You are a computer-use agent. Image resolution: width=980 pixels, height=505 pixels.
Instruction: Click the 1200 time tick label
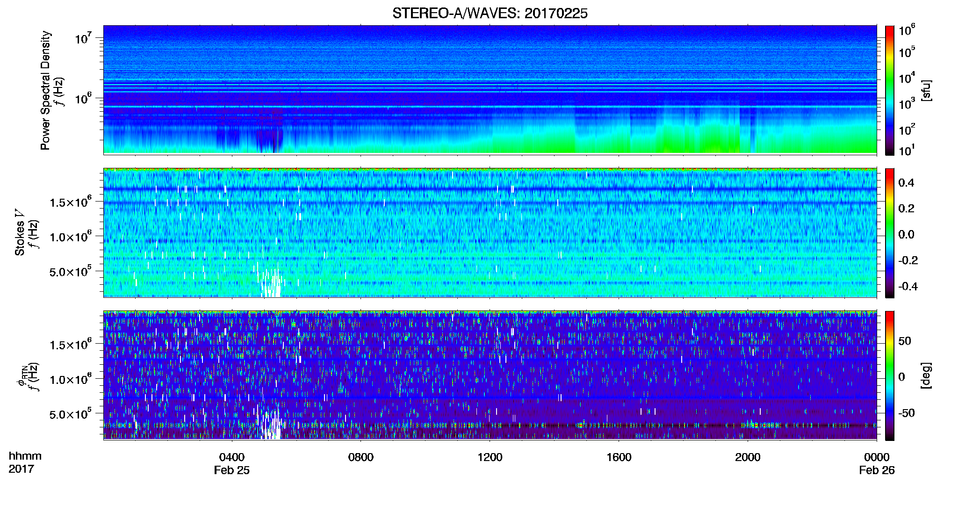pos(490,457)
